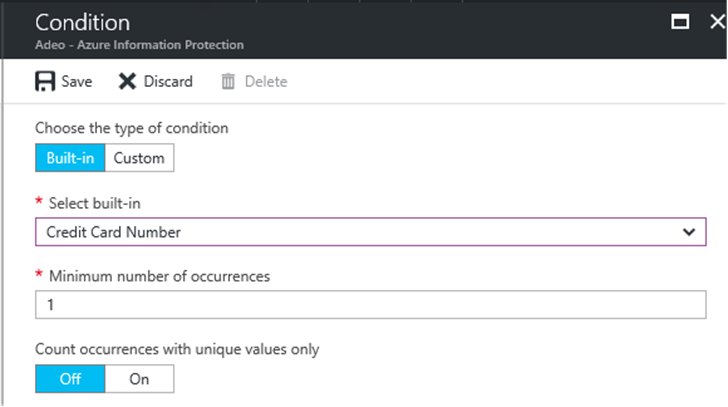Click the Condition blade title
The image size is (728, 407).
point(83,23)
